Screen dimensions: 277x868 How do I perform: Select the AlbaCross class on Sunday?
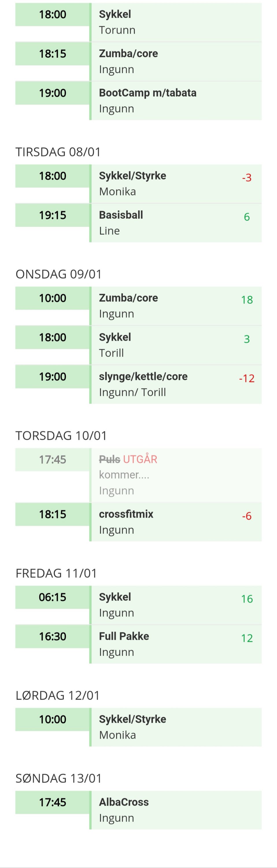click(175, 810)
